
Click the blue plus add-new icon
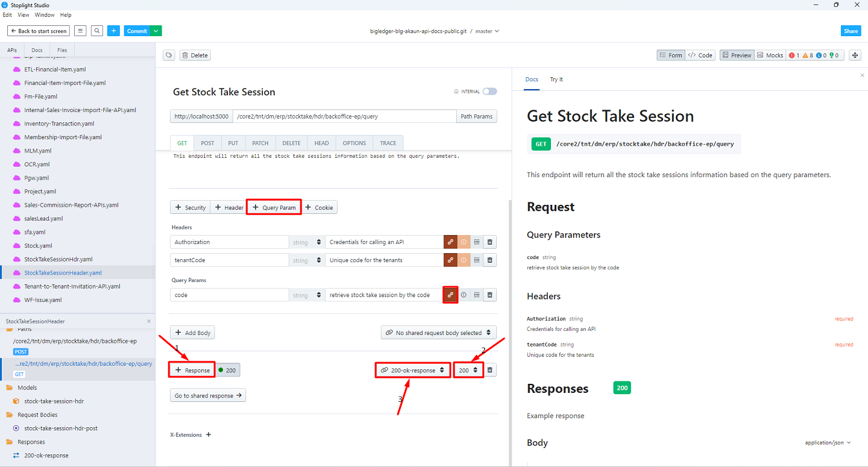114,31
